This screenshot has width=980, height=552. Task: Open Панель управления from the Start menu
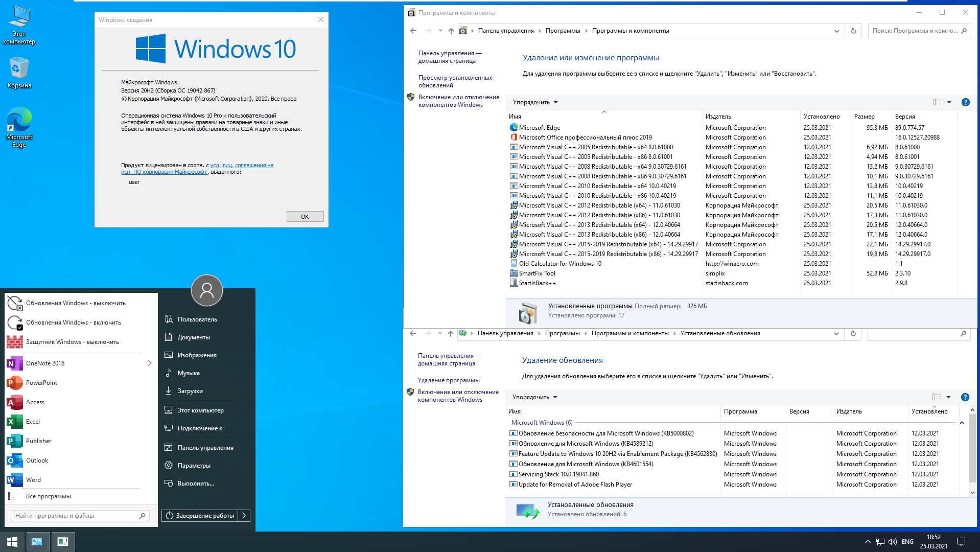(x=205, y=448)
